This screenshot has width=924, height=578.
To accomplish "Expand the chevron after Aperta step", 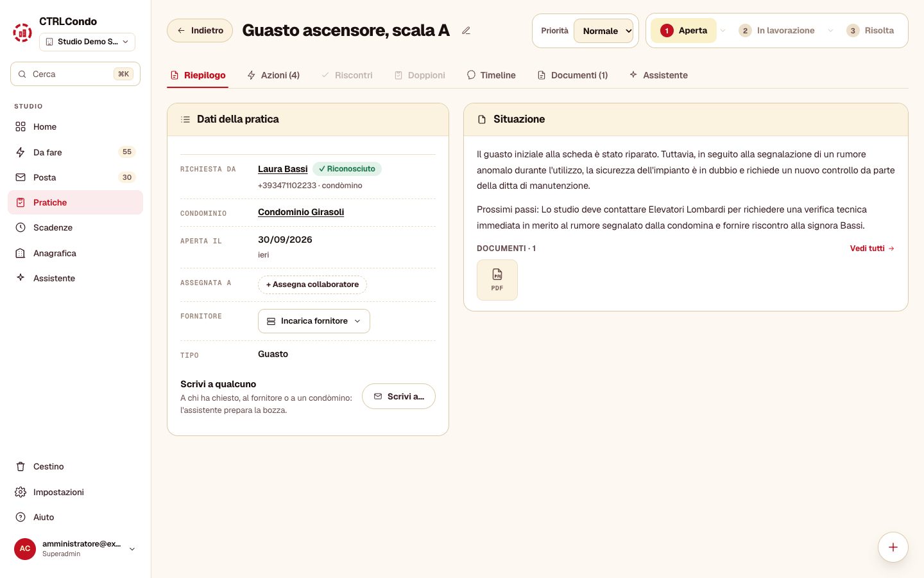I will tap(723, 31).
